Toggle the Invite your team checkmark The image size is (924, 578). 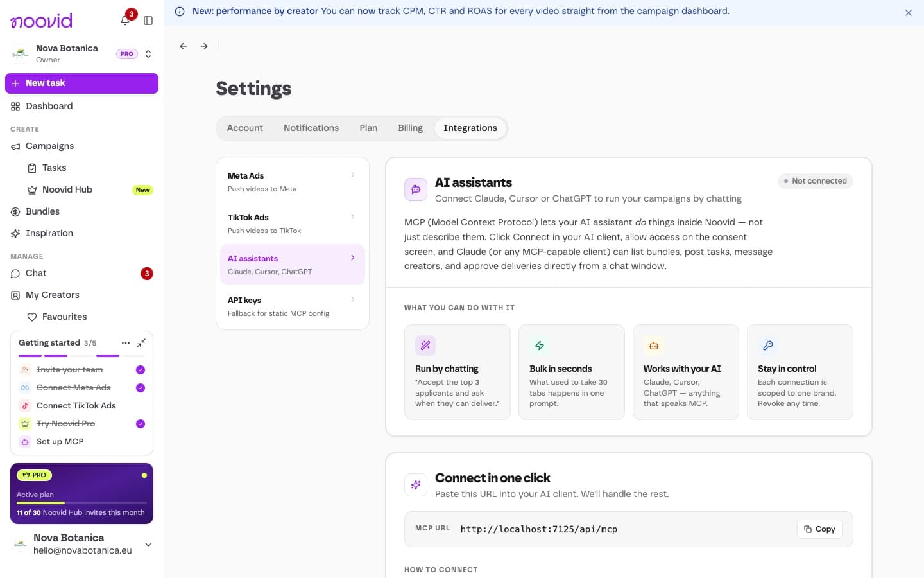141,370
